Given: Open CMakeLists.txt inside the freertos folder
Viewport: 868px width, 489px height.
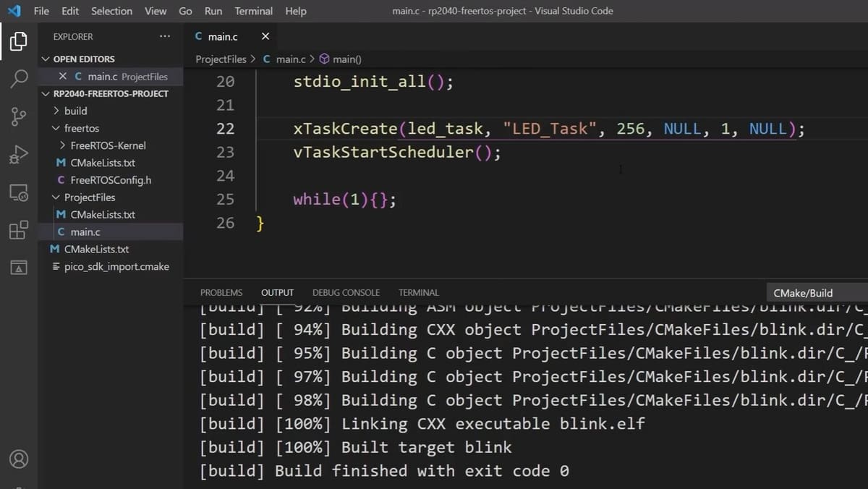Looking at the screenshot, I should tap(103, 163).
